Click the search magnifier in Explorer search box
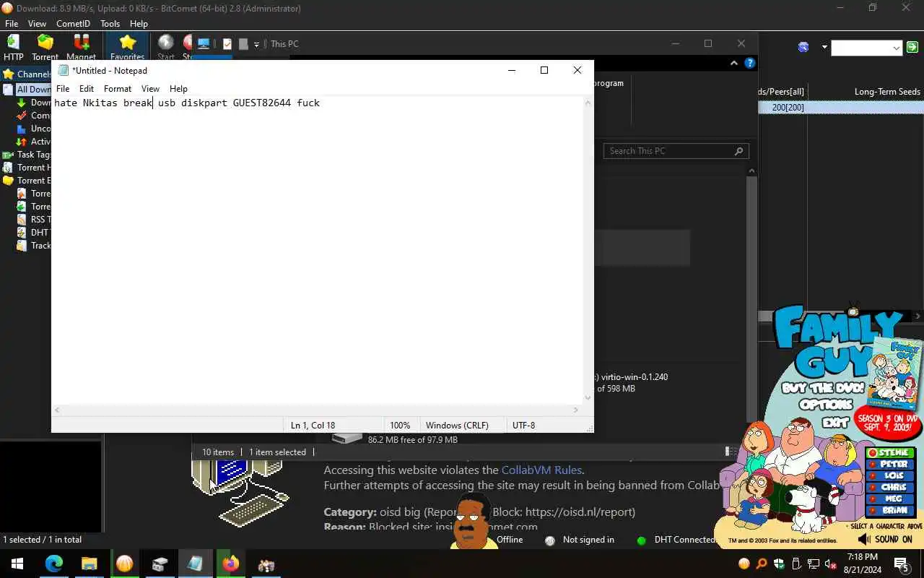924x578 pixels. (738, 151)
